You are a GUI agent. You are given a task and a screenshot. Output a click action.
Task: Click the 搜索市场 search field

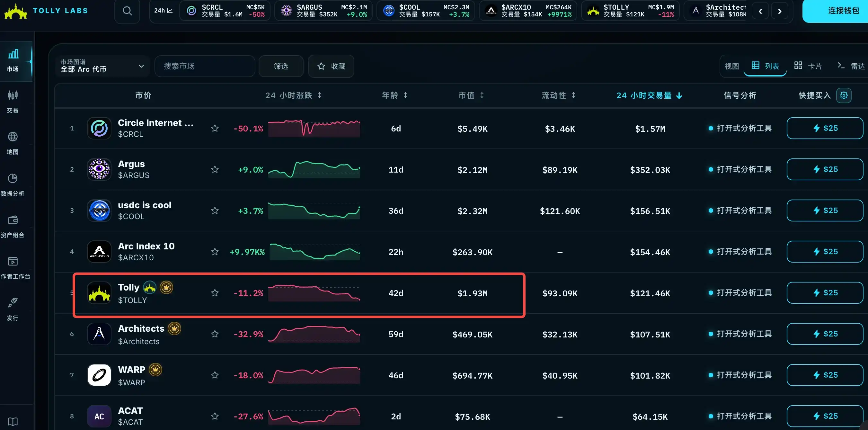[x=205, y=66]
